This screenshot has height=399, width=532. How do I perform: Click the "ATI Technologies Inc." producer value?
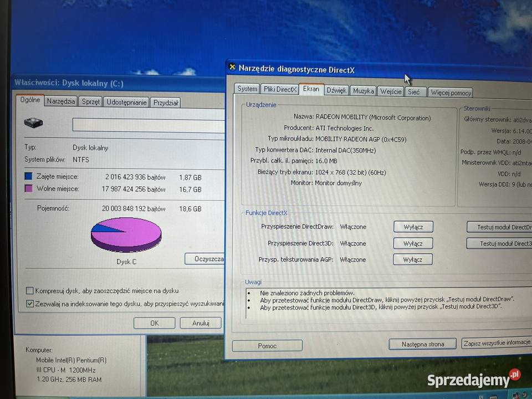click(344, 128)
